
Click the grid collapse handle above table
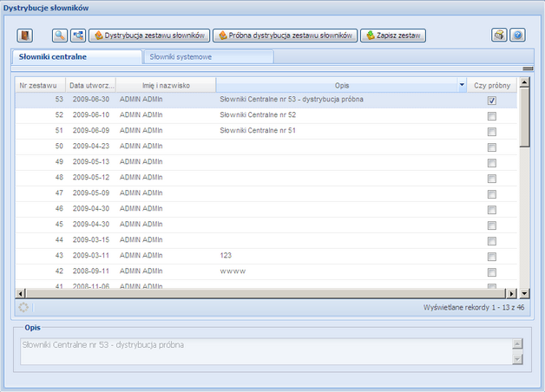526,68
